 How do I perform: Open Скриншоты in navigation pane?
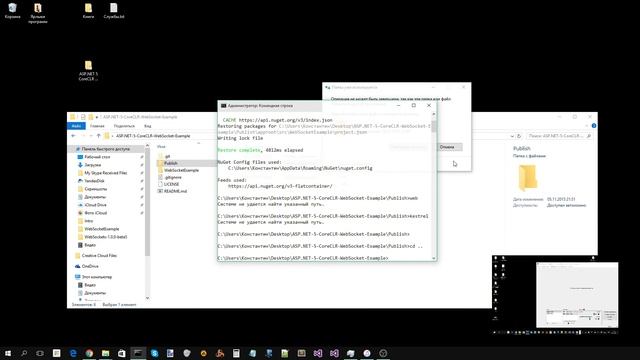pyautogui.click(x=96, y=189)
